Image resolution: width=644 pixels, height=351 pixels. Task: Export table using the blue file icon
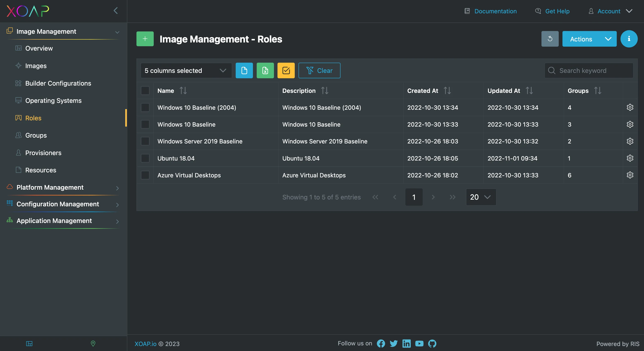(244, 71)
